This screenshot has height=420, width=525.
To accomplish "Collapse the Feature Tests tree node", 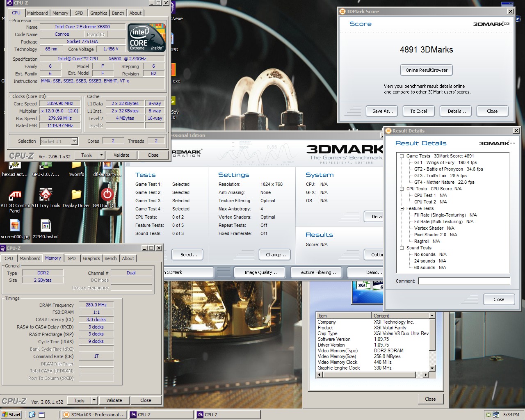I will [402, 208].
